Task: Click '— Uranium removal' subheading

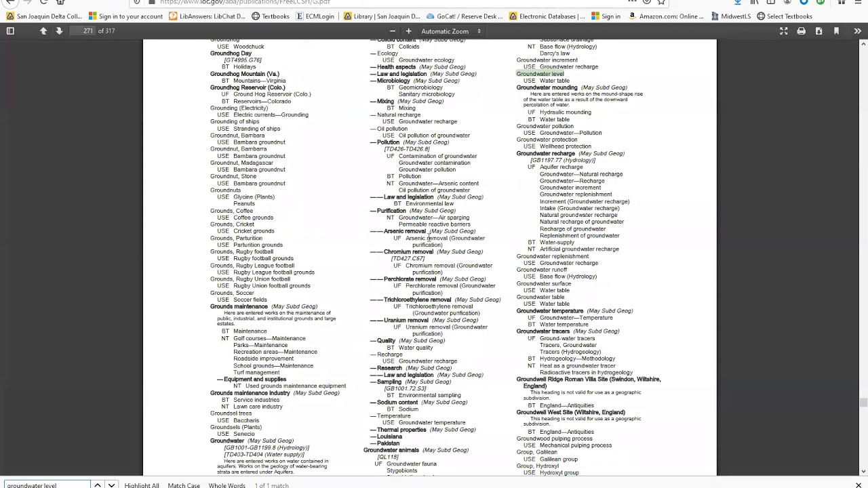Action: pos(399,320)
